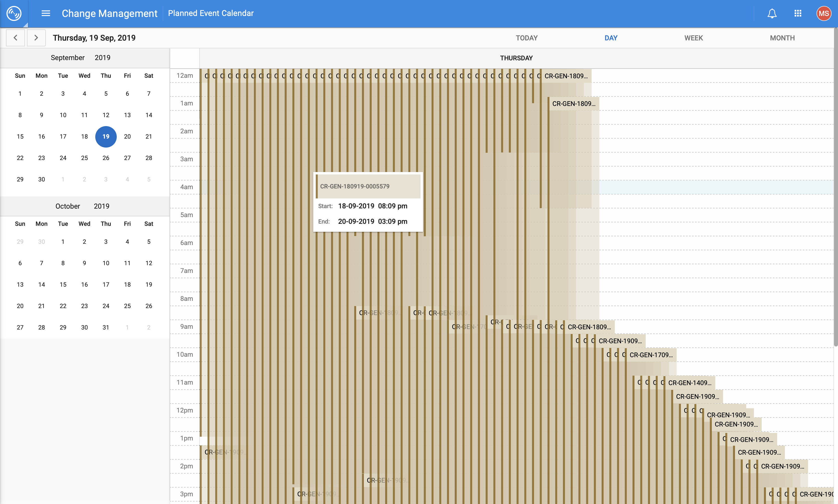Open the notifications bell

(x=772, y=13)
